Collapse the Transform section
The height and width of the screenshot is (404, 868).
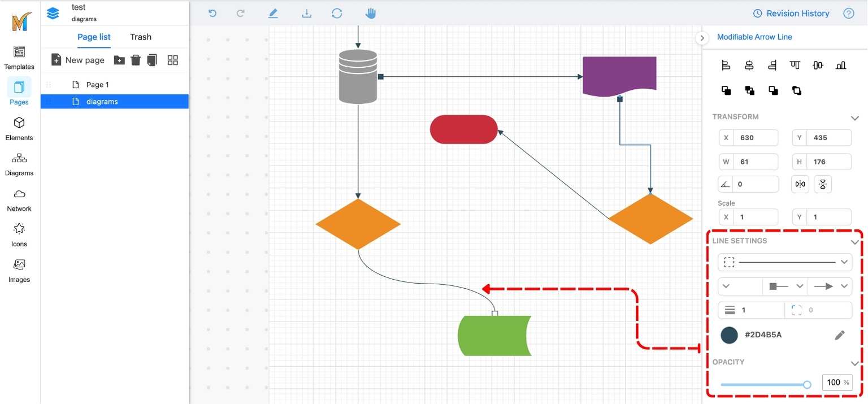(854, 118)
